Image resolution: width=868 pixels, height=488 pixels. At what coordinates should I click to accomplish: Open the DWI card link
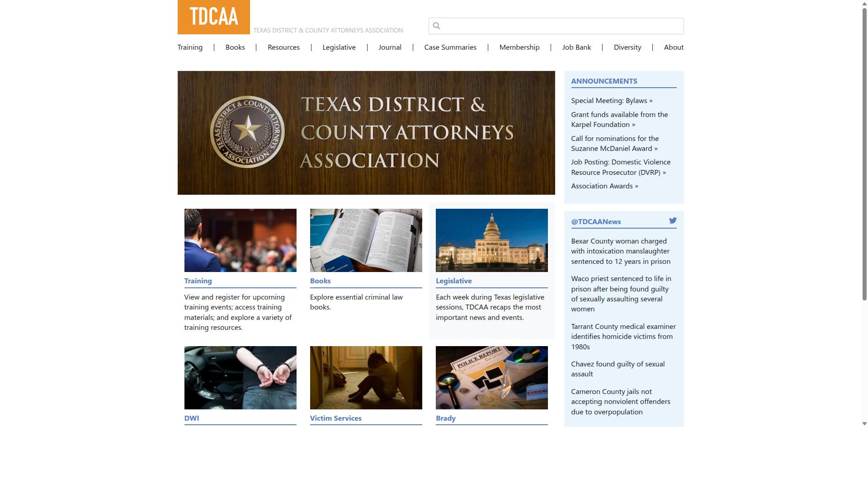pos(192,418)
